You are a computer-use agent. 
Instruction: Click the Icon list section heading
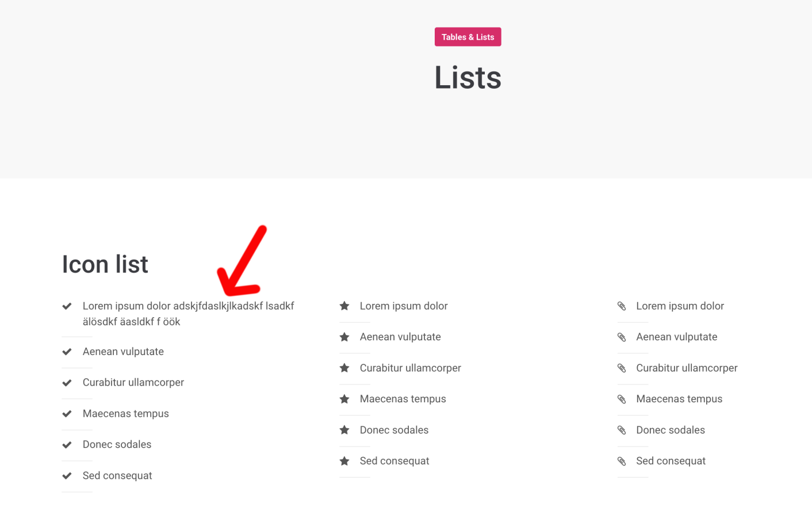(x=105, y=265)
